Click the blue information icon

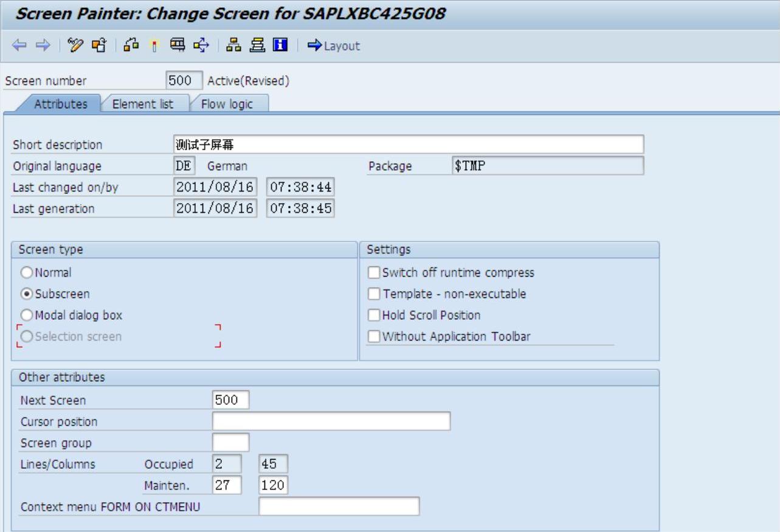[x=280, y=46]
